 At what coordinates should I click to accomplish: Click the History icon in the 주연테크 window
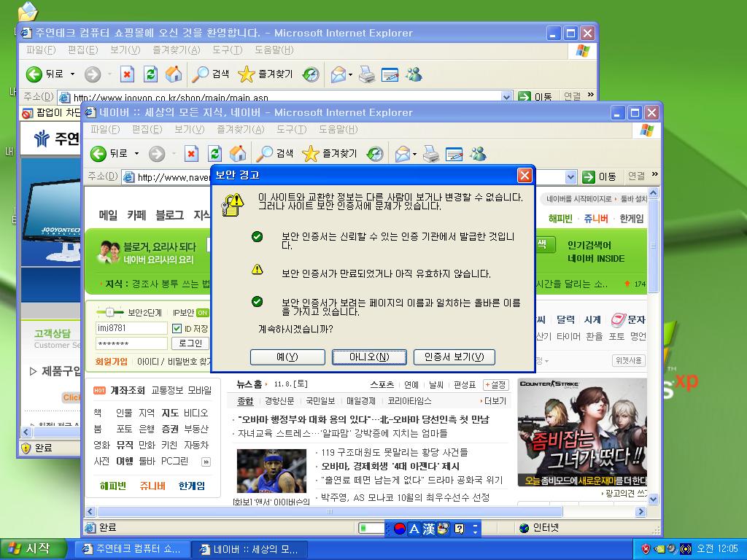click(x=311, y=74)
